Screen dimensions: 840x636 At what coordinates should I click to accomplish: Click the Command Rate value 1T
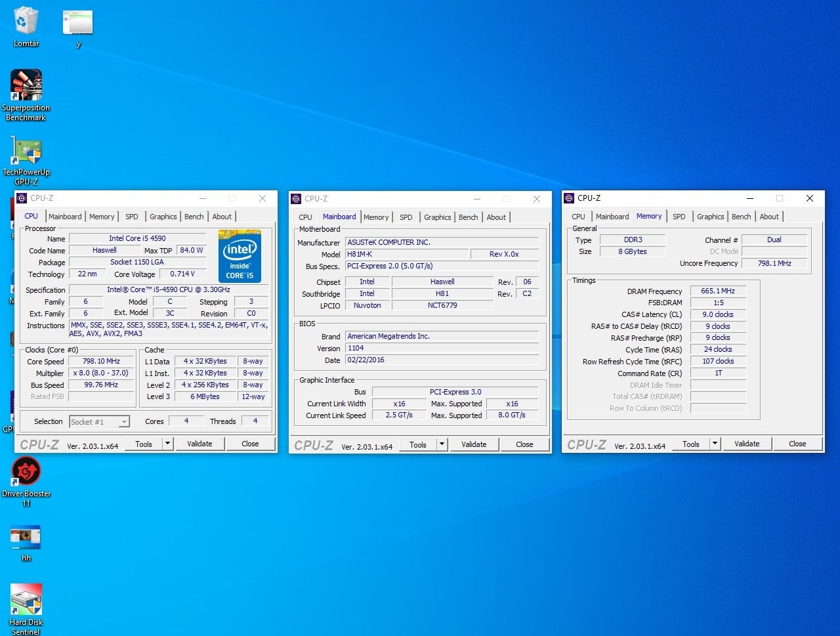[718, 373]
